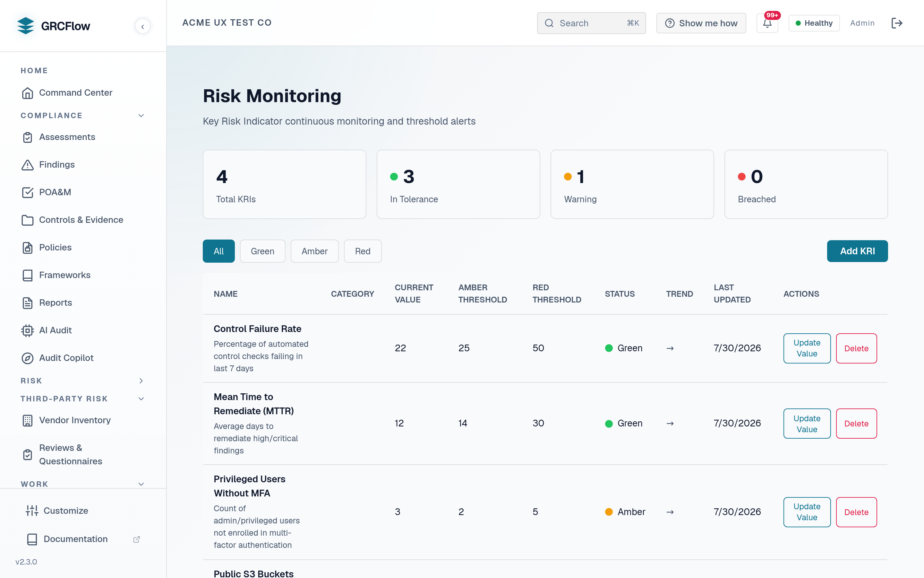
Task: Click the GRCFlow logo icon
Action: tap(26, 26)
